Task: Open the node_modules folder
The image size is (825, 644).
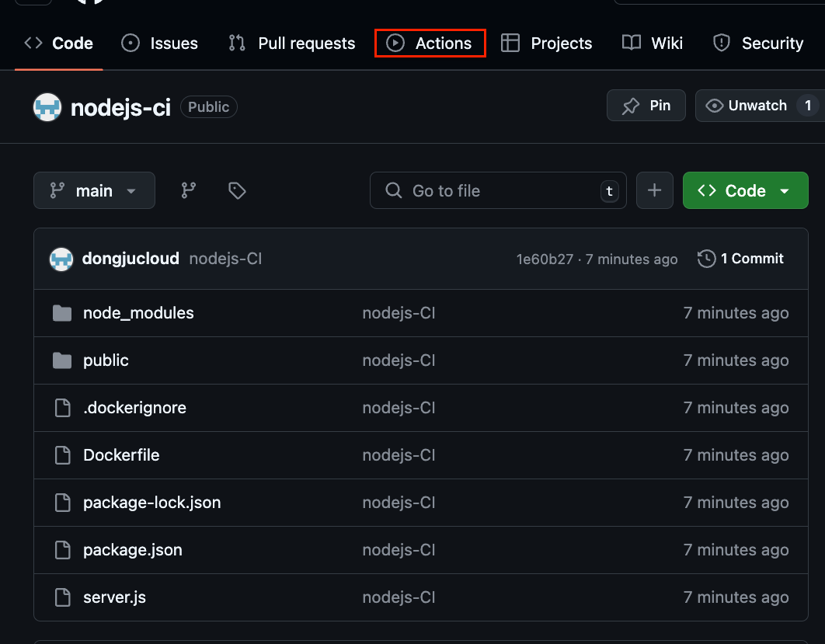Action: (138, 313)
